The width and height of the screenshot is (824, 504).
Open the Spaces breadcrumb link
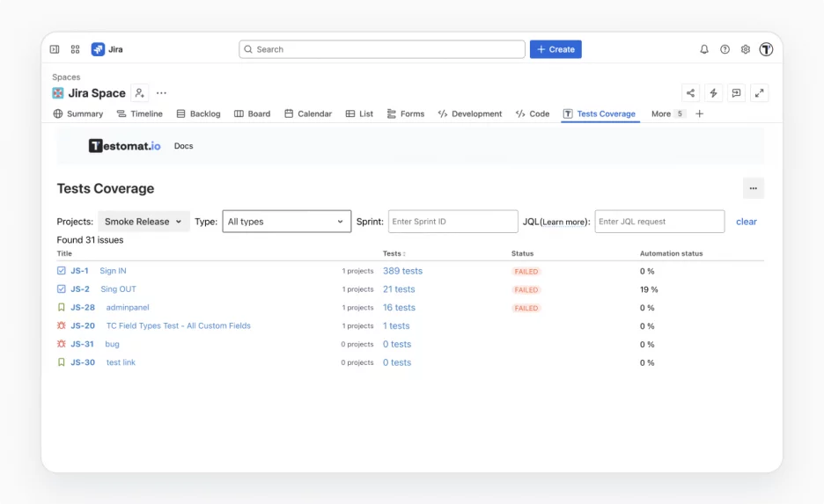pos(66,77)
